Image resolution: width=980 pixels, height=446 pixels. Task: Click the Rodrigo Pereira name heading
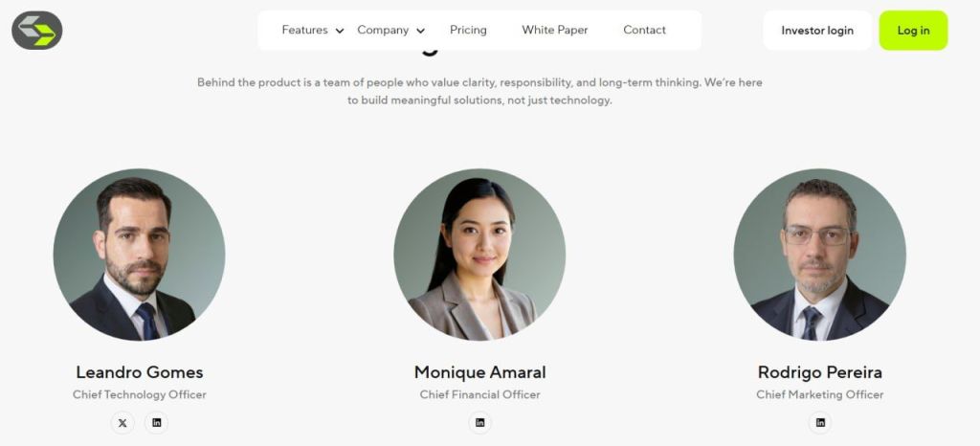(x=820, y=372)
